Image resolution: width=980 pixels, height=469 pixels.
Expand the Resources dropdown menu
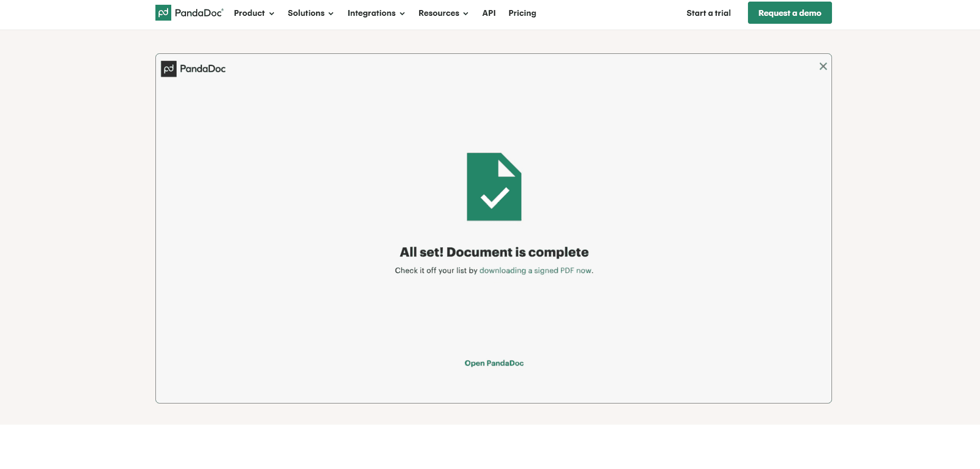click(x=443, y=13)
